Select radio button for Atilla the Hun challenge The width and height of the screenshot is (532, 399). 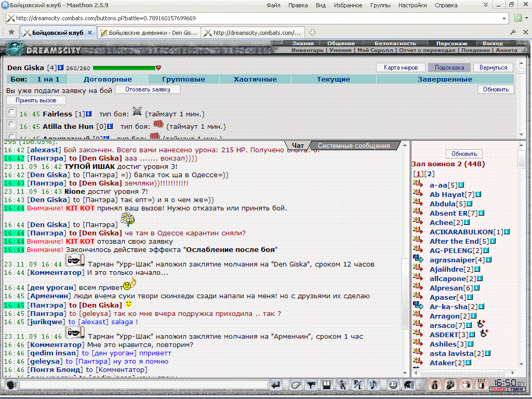coord(11,125)
